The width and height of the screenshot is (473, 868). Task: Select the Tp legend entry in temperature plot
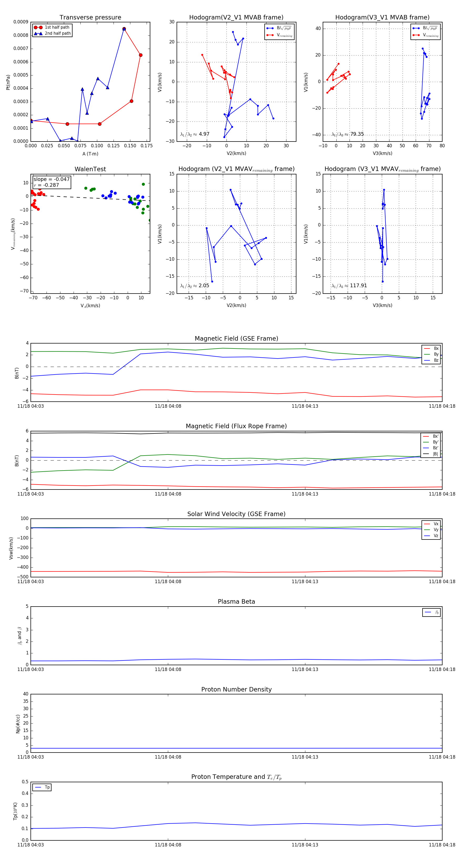pos(42,787)
